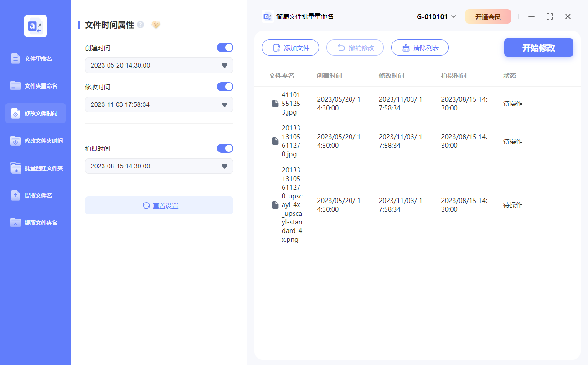The height and width of the screenshot is (365, 588).
Task: Disable the 创建时间 switch
Action: [225, 47]
